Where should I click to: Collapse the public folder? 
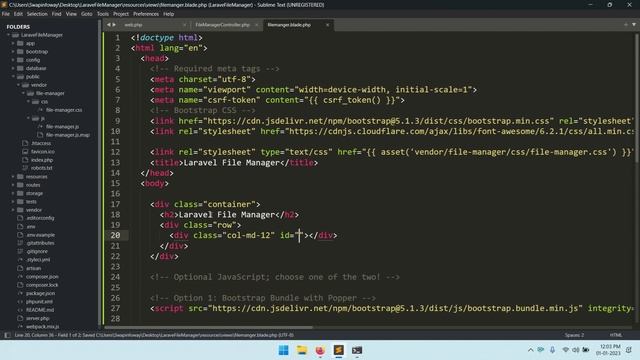click(13, 77)
